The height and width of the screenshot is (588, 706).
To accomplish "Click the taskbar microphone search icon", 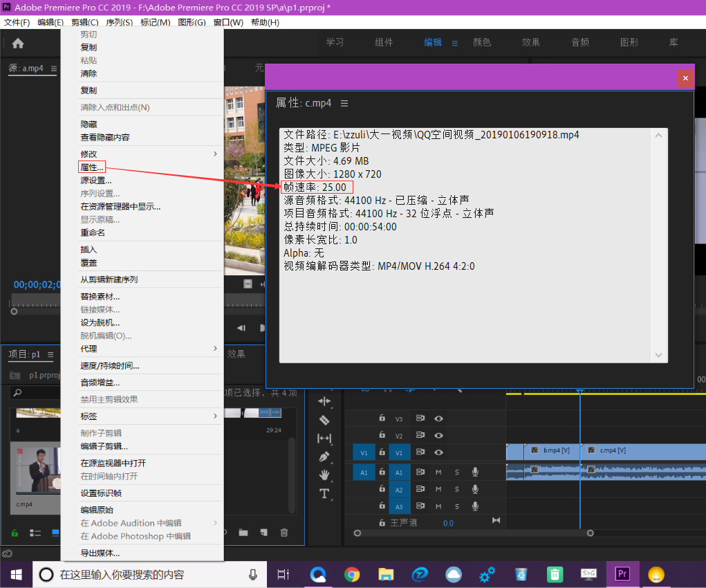I will click(253, 574).
